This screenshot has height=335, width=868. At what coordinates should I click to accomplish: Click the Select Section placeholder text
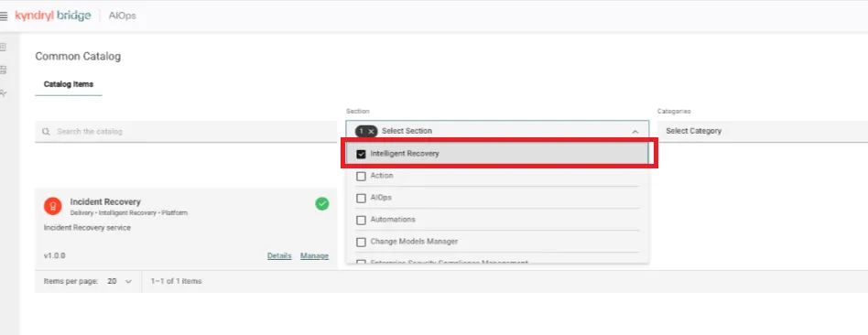coord(407,131)
